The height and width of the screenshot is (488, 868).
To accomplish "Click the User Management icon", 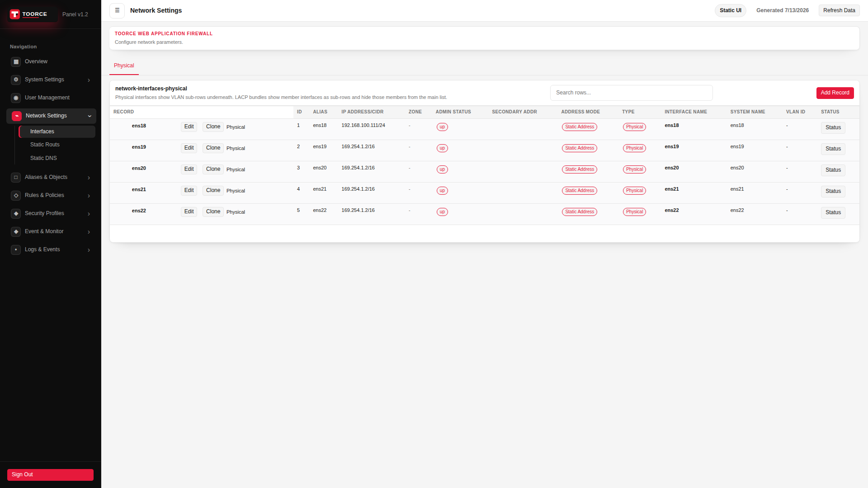I will [x=16, y=98].
